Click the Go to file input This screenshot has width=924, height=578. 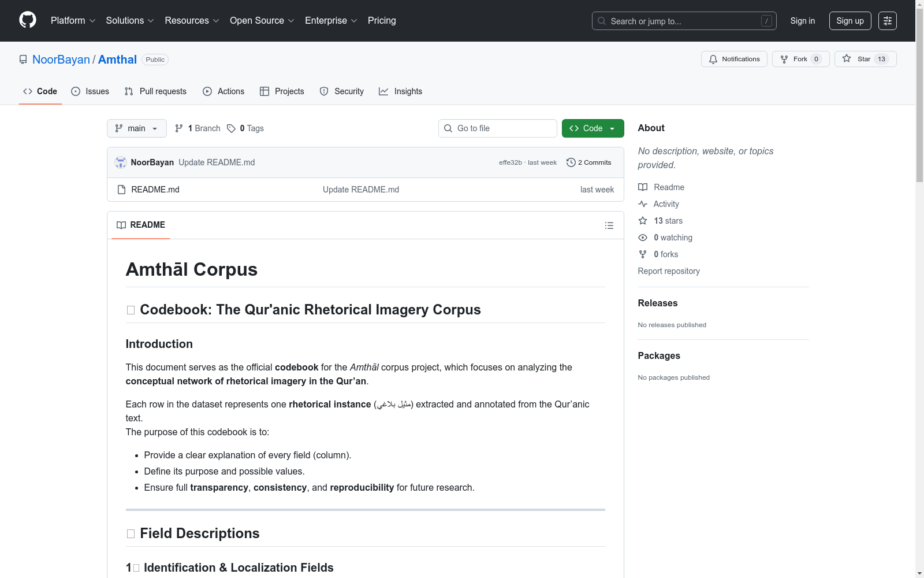498,128
